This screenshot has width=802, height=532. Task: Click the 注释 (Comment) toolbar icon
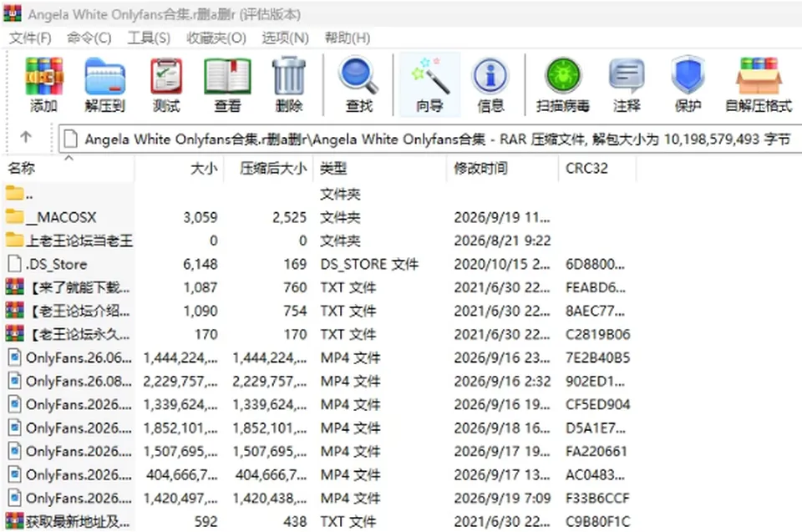click(627, 77)
